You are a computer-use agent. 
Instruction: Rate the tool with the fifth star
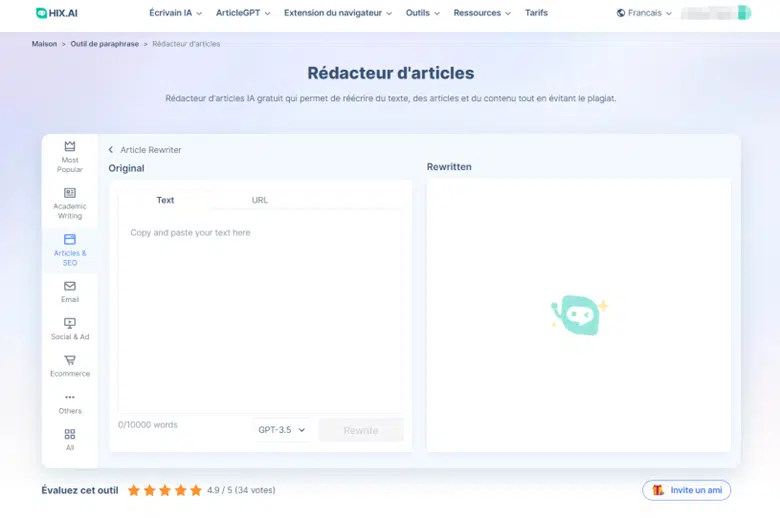coord(196,490)
